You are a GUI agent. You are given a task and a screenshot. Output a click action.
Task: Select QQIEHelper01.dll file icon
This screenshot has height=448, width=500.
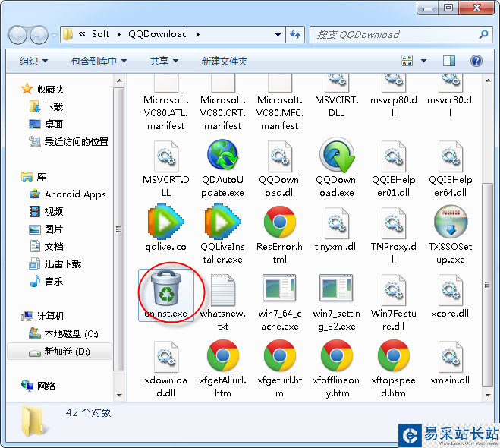tap(394, 156)
